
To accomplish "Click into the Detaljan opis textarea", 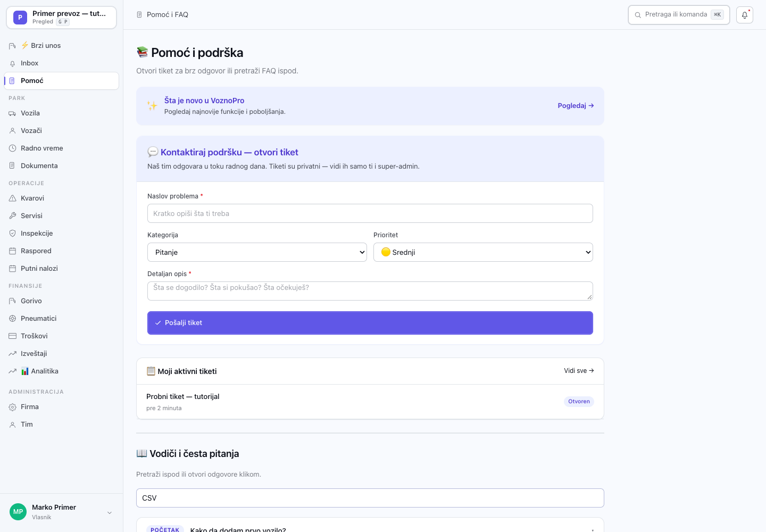I will [x=370, y=291].
